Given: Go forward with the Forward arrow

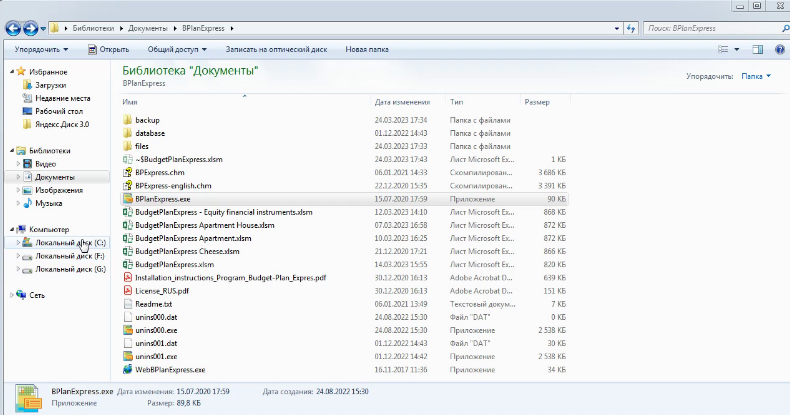Looking at the screenshot, I should [30, 28].
